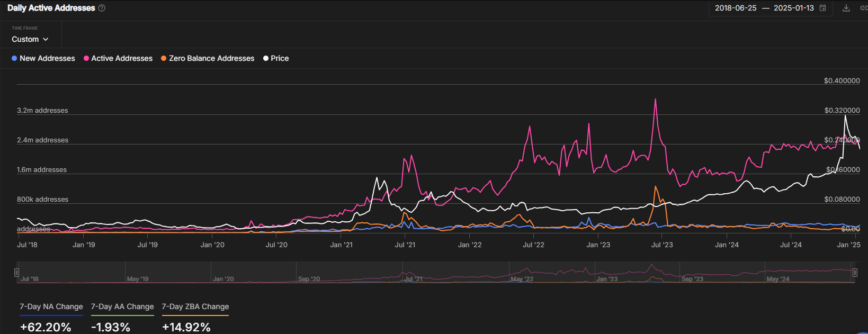Viewport: 868px width, 334px height.
Task: Click the Jul '22 x-axis label
Action: point(533,245)
